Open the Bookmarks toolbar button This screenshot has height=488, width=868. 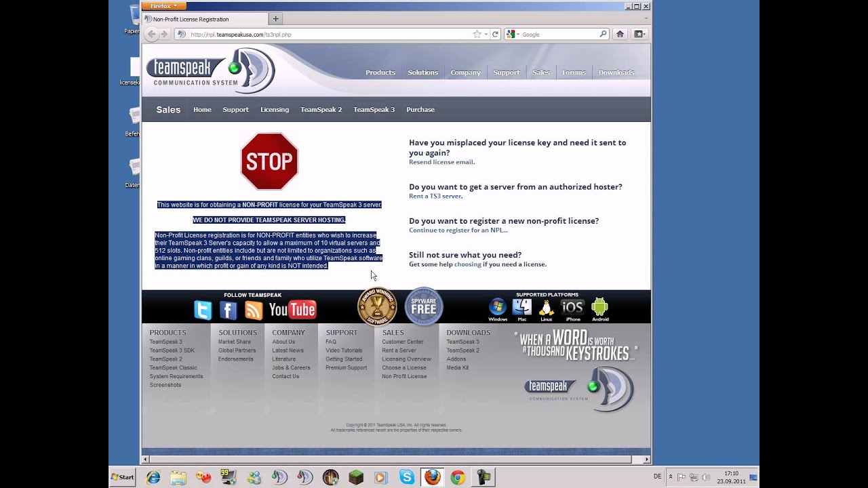639,34
